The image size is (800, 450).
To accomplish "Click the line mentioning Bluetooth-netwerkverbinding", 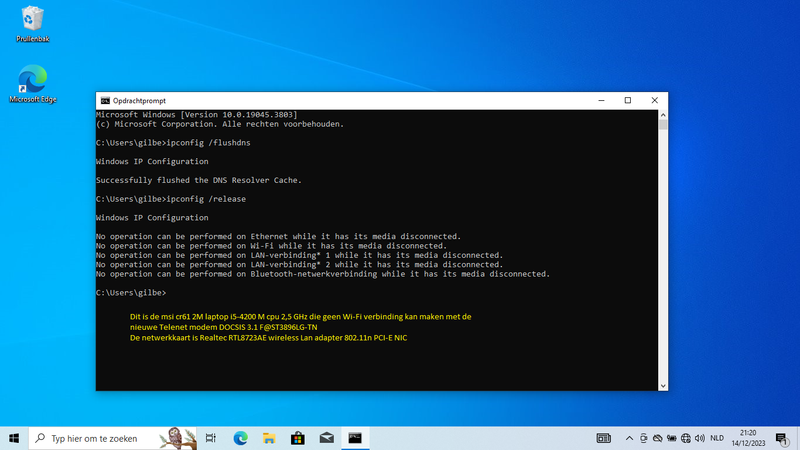I will coord(323,274).
